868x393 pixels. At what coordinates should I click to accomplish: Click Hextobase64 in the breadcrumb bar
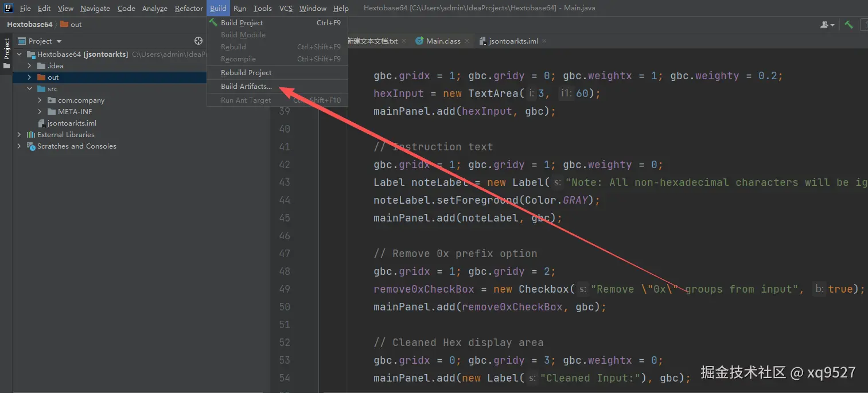pyautogui.click(x=29, y=24)
